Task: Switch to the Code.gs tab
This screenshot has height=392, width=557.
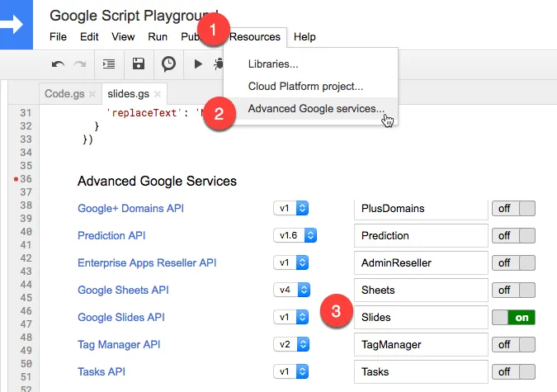Action: pyautogui.click(x=64, y=94)
